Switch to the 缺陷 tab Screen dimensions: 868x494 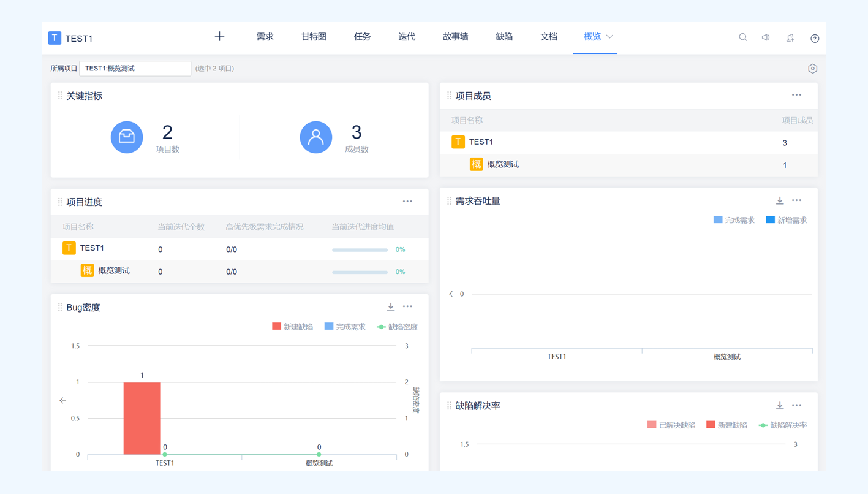504,37
